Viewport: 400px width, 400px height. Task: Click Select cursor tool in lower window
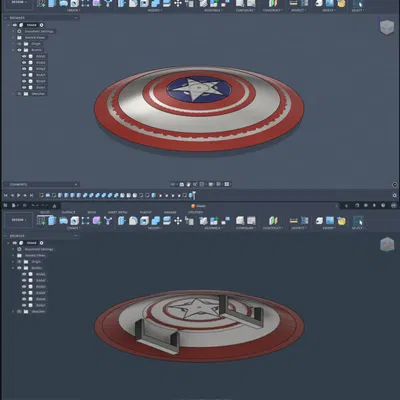[x=358, y=221]
